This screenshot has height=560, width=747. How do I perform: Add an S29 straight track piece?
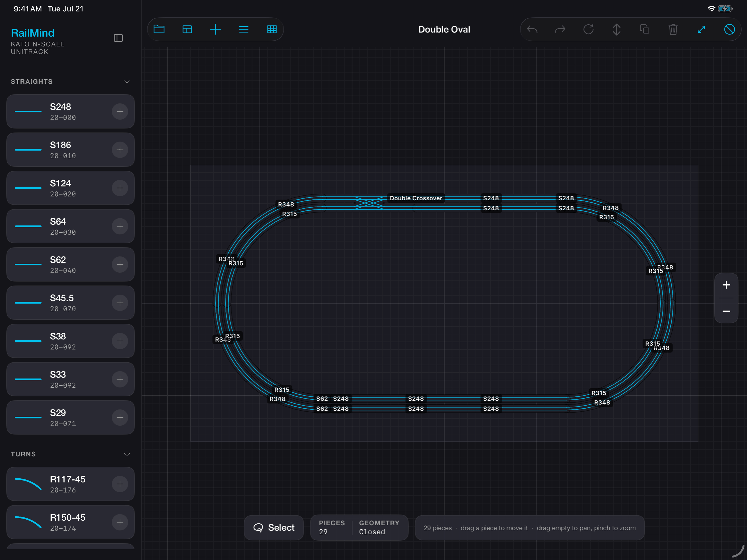[x=120, y=418]
